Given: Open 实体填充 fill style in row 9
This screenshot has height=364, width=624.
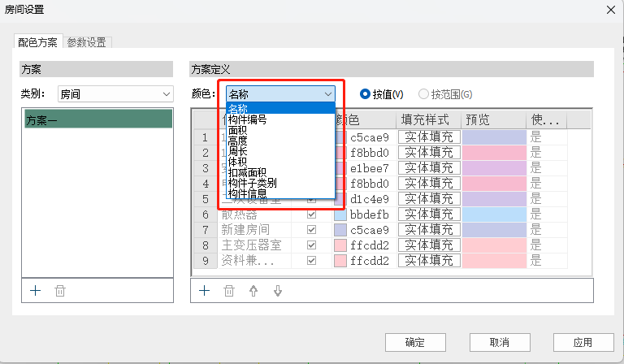Looking at the screenshot, I should click(x=429, y=261).
